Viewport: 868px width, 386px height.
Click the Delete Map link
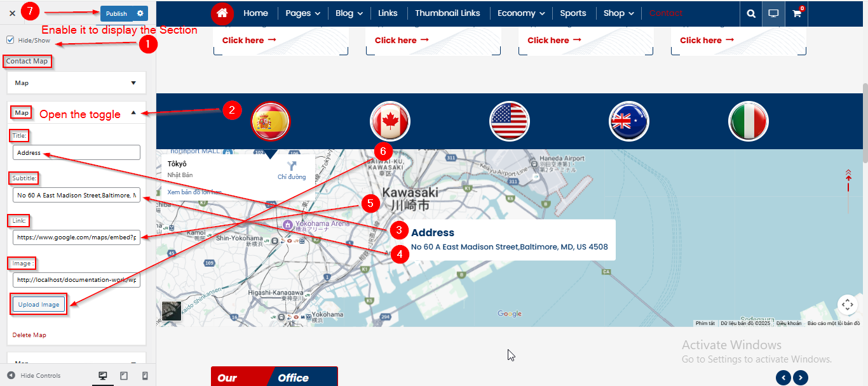click(29, 335)
